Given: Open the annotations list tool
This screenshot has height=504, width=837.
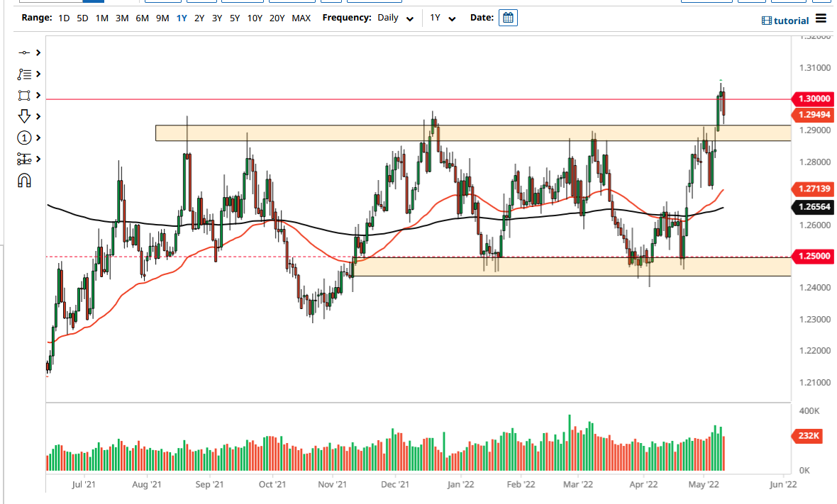Looking at the screenshot, I should click(26, 74).
